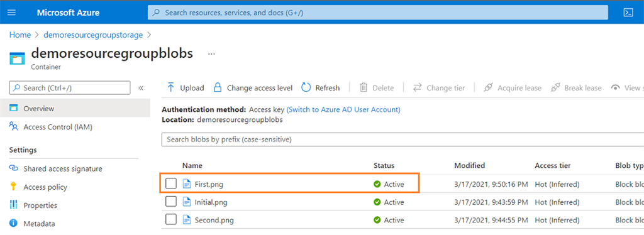Focus the Search resources, services, and docs box
The width and height of the screenshot is (644, 235).
click(x=378, y=13)
